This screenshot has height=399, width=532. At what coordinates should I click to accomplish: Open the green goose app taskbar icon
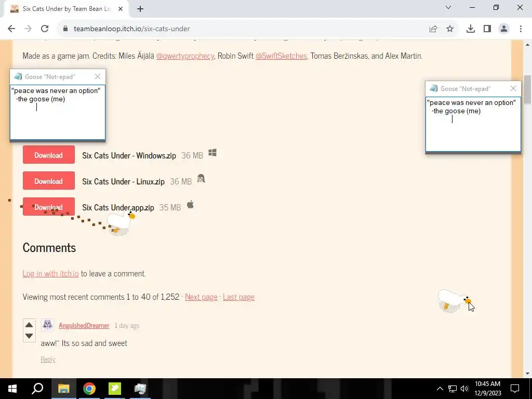[x=115, y=389]
